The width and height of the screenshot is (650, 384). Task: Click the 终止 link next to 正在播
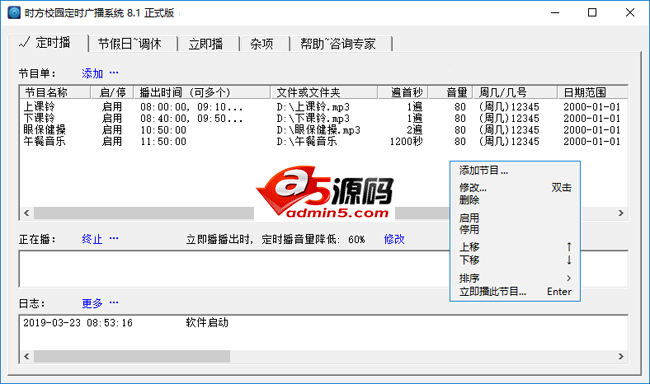(92, 239)
